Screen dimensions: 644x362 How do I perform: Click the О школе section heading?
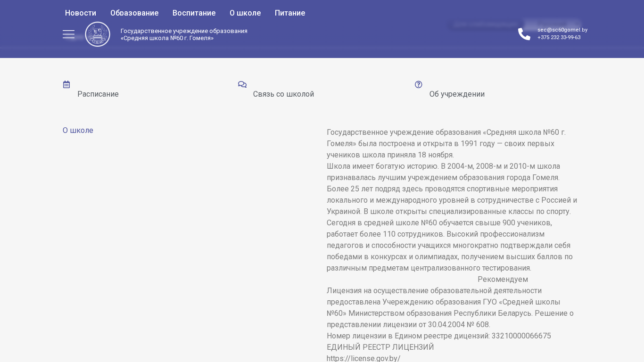click(78, 131)
